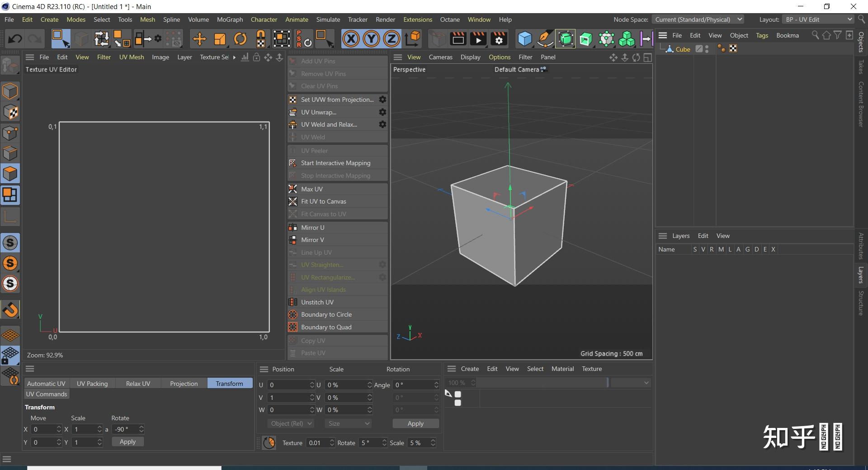Click the Render to Picture Viewer icon
Viewport: 868px width, 470px height.
tap(478, 39)
